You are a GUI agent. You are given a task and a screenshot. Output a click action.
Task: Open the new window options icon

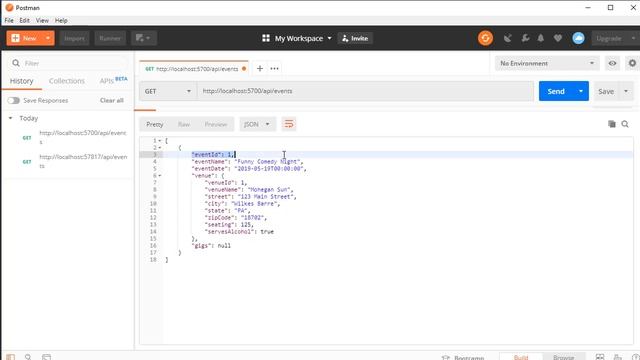(144, 38)
